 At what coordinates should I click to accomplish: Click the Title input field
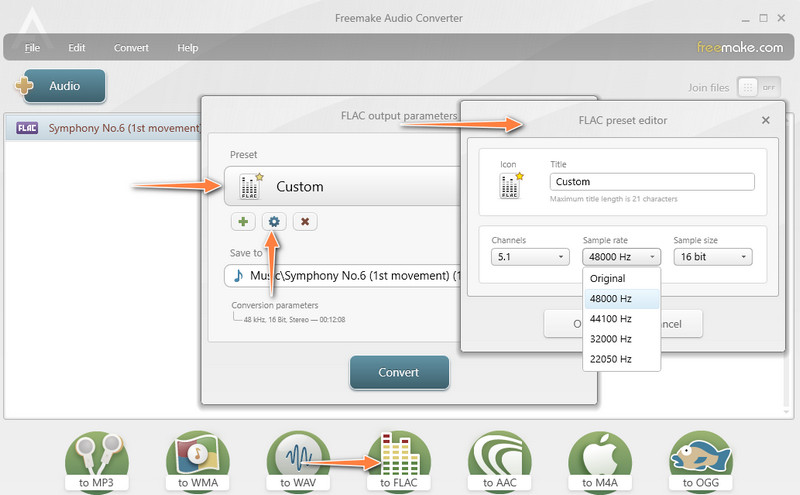coord(652,182)
